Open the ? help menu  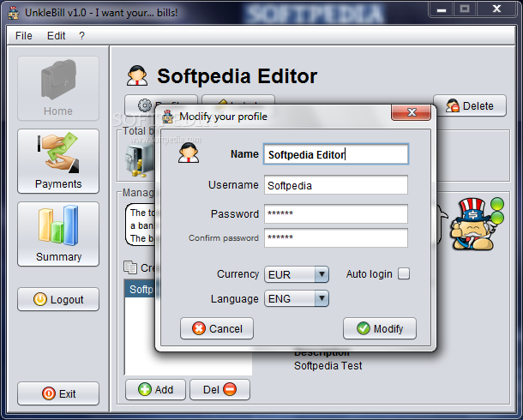[81, 36]
